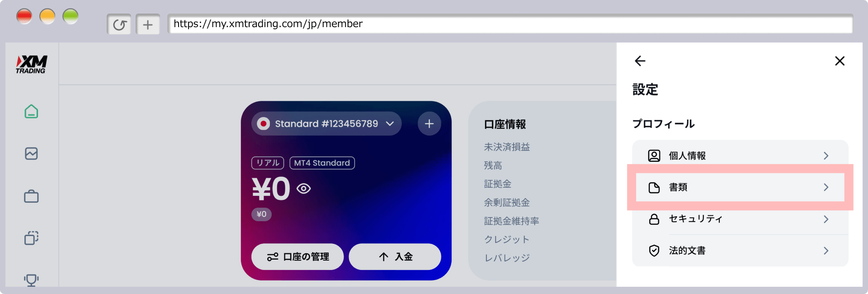Expand chevron on 個人情報 row
Screen dimensions: 868x294
click(826, 156)
